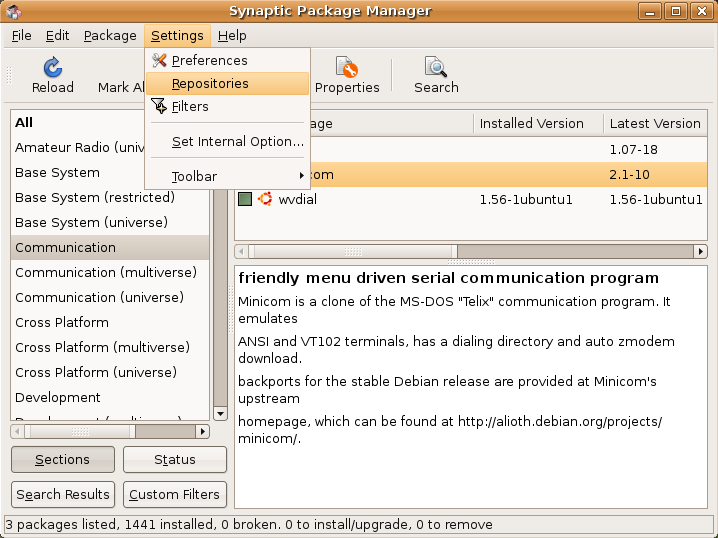
Task: Click the Status button
Action: click(x=175, y=459)
